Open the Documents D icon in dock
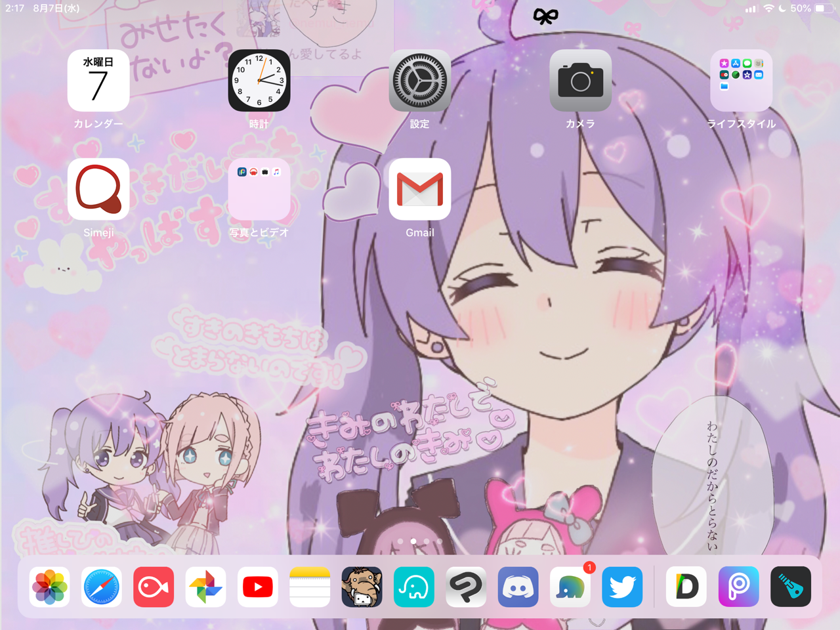The image size is (840, 630). pos(686,587)
